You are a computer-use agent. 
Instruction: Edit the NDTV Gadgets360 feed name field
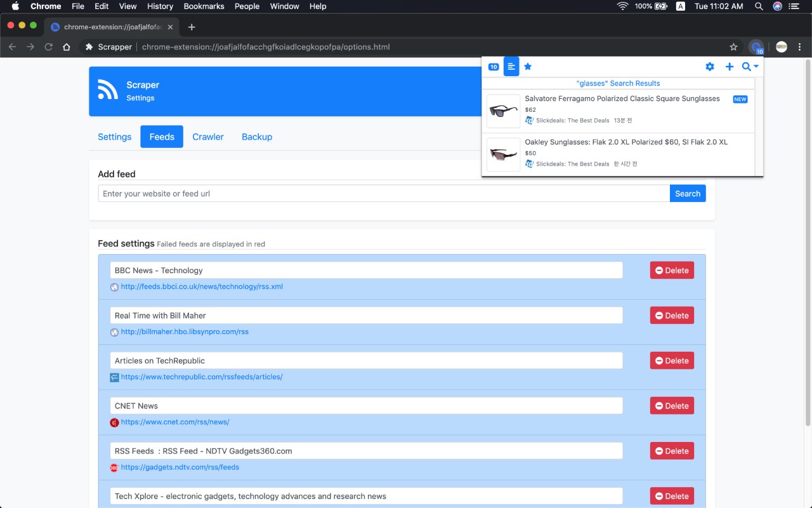366,451
